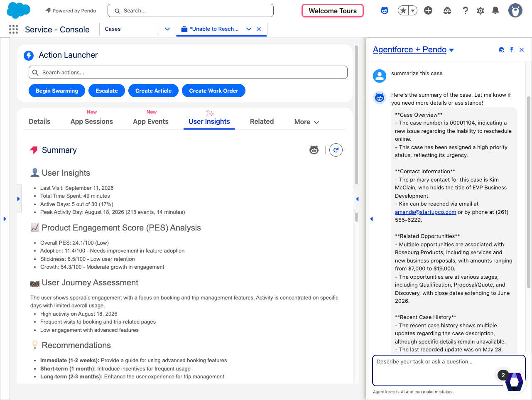The image size is (532, 400).
Task: Open the Trailhead guidance center icon
Action: (447, 10)
